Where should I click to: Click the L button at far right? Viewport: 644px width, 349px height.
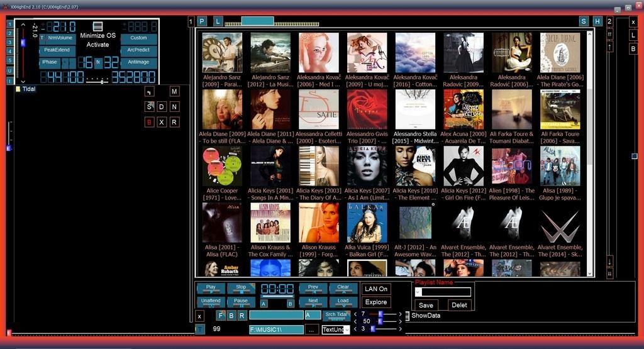click(x=633, y=36)
